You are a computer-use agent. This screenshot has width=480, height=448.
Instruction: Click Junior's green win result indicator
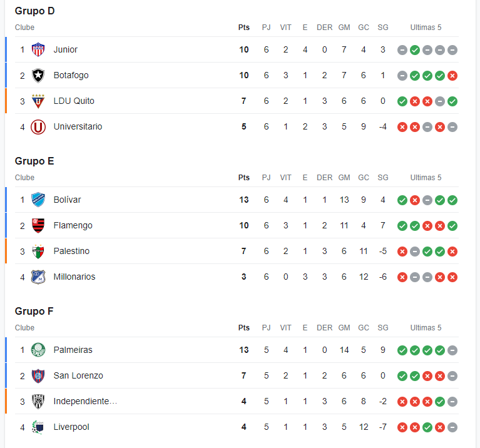click(x=415, y=50)
